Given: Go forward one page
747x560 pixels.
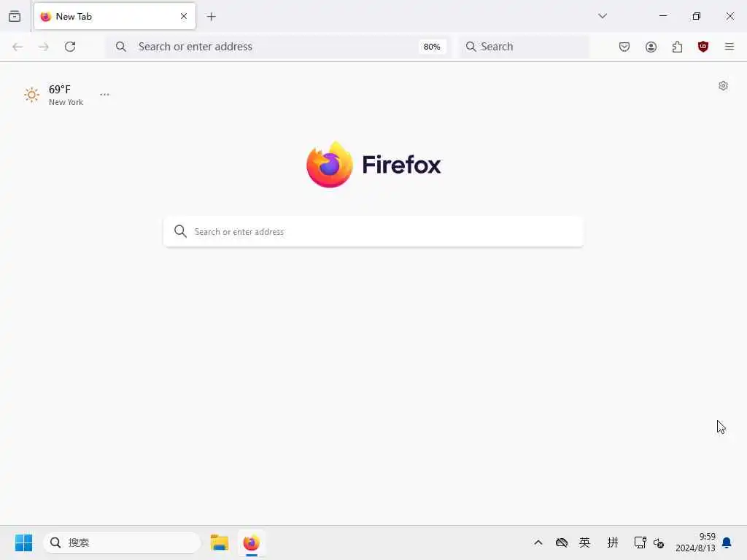Looking at the screenshot, I should click(44, 47).
